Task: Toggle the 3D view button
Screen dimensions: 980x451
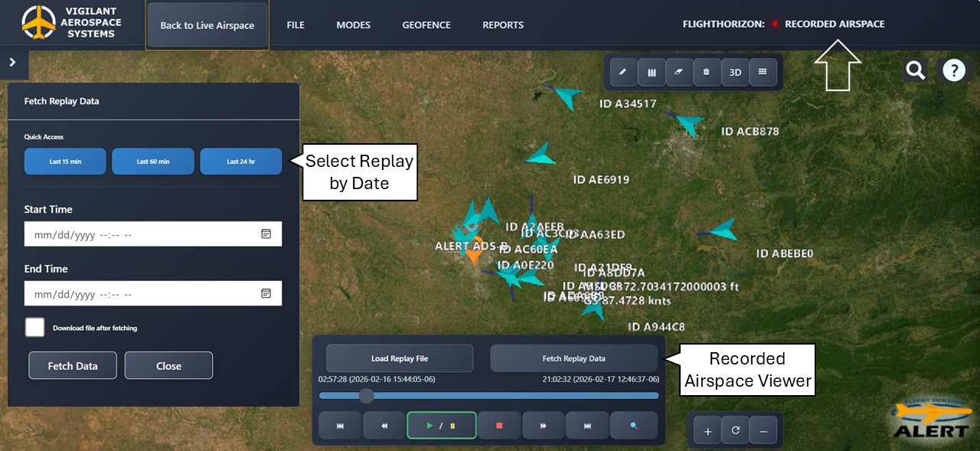Action: coord(735,72)
